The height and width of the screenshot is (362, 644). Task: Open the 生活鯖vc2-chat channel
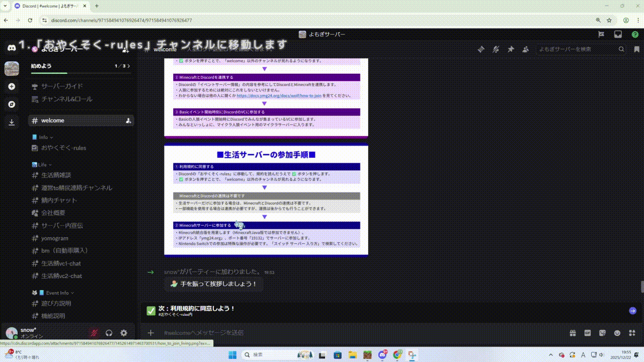click(82, 276)
